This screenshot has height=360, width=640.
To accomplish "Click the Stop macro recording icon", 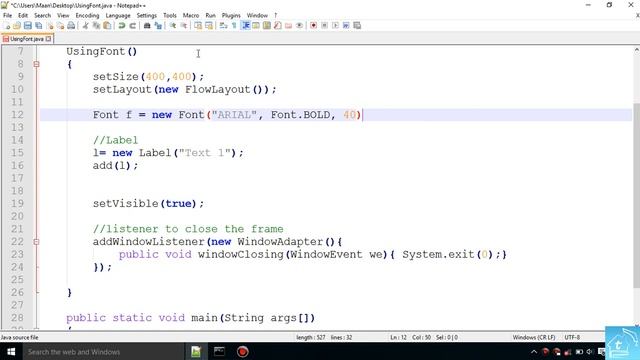I will [x=324, y=25].
